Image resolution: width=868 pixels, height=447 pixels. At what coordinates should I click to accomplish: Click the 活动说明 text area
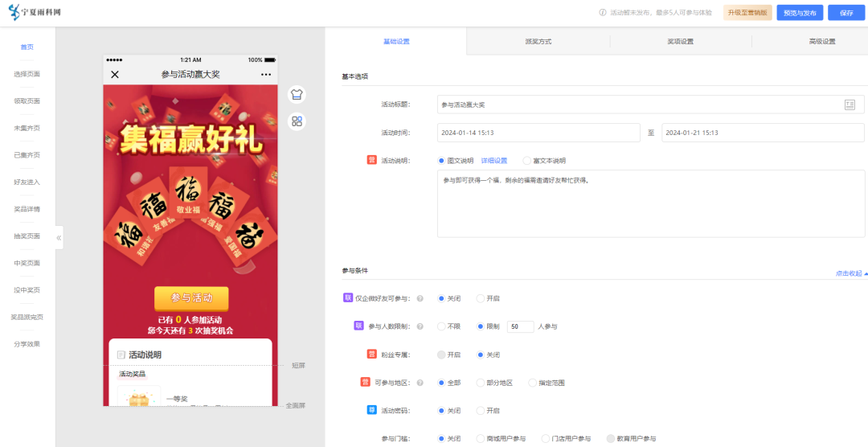(x=651, y=204)
